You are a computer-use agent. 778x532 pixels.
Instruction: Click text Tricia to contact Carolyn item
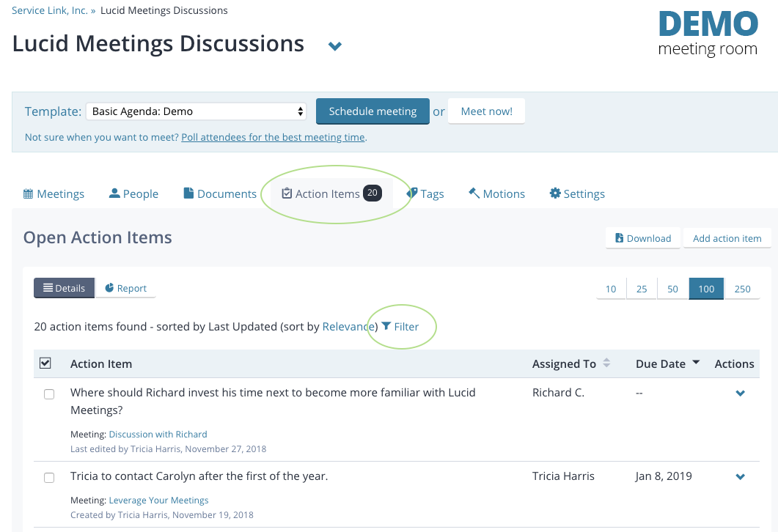point(199,476)
